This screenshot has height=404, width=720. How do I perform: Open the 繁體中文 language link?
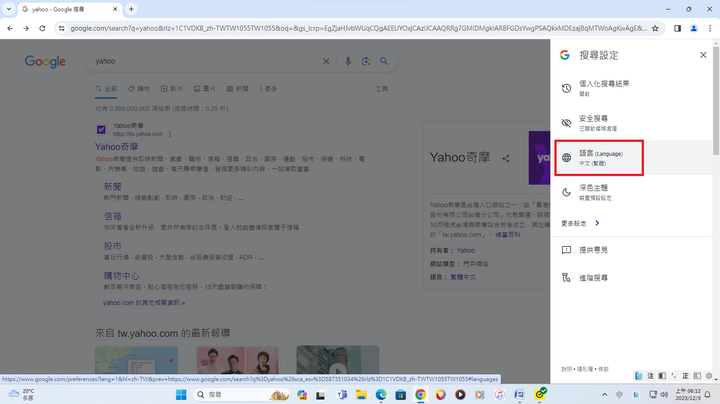(x=463, y=277)
